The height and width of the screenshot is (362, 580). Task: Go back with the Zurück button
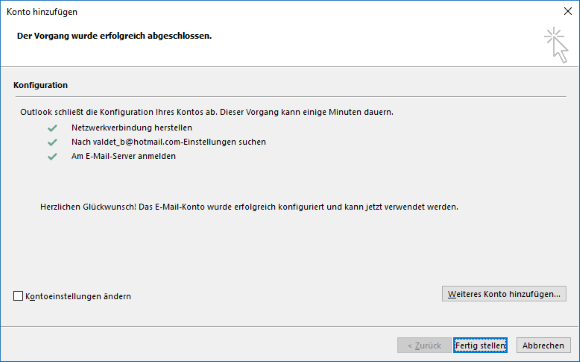pos(424,345)
